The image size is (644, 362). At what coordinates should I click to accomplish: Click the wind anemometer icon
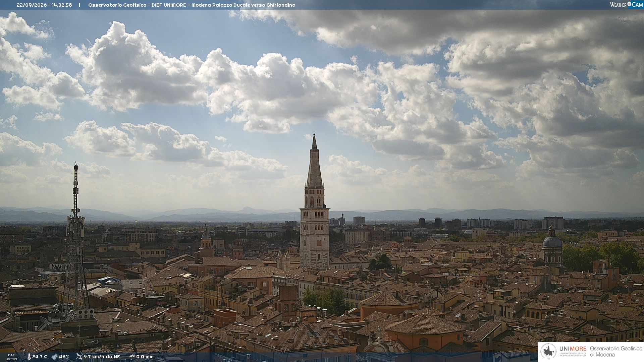click(79, 357)
